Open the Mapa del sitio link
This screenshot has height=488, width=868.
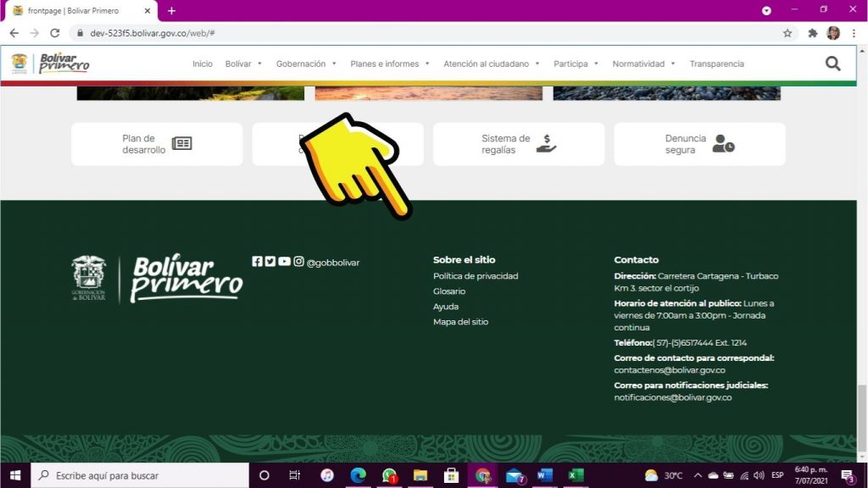[x=460, y=321]
